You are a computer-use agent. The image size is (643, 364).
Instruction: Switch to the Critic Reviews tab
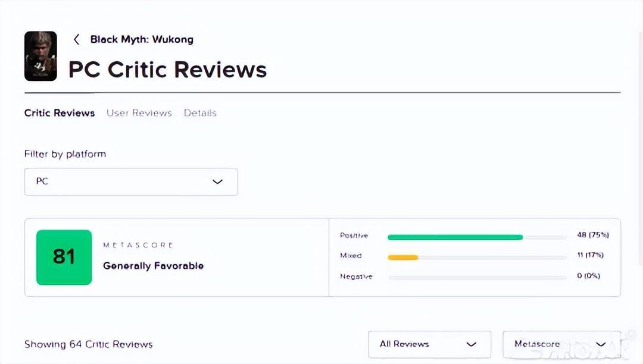coord(60,113)
